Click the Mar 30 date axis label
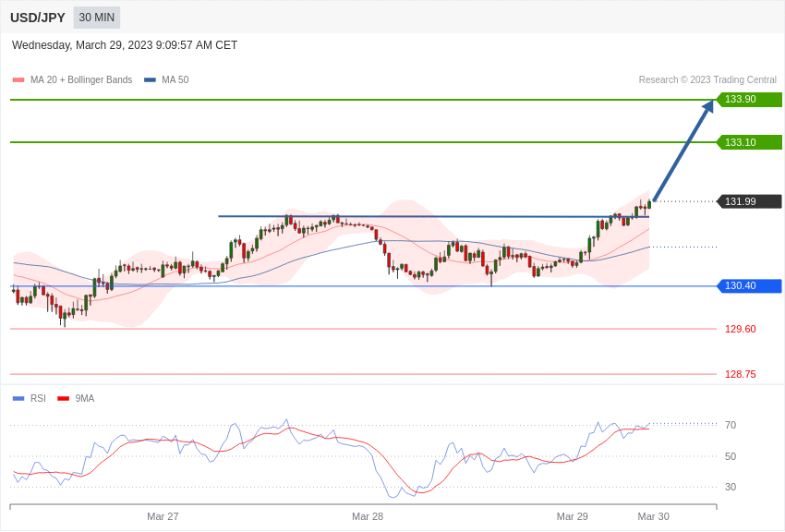Image resolution: width=785 pixels, height=532 pixels. (x=653, y=516)
